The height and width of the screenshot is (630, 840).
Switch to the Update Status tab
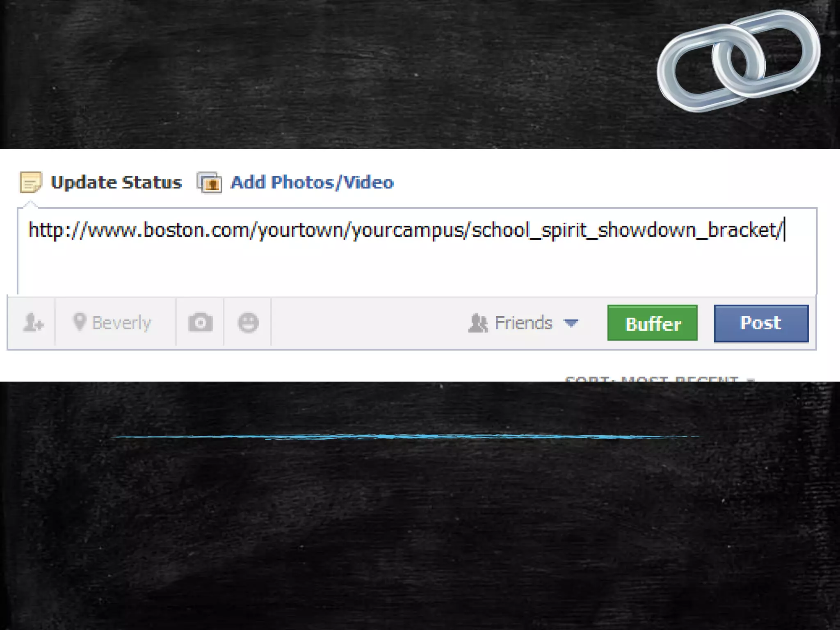coord(116,182)
